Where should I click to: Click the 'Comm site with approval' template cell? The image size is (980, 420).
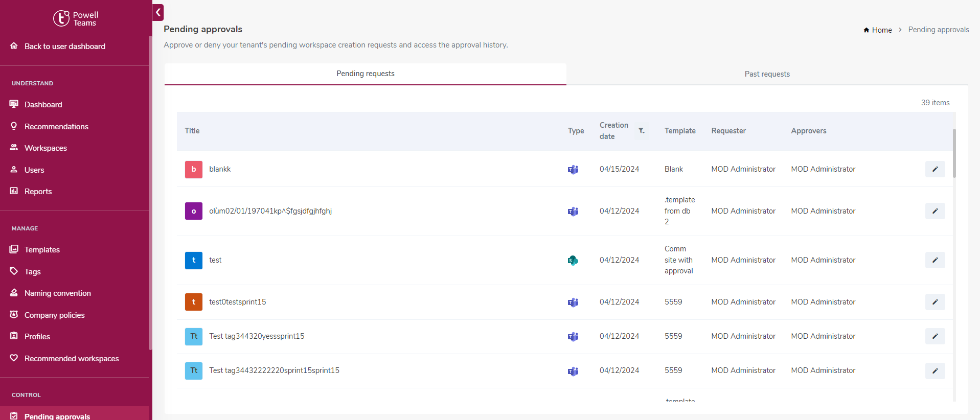679,260
